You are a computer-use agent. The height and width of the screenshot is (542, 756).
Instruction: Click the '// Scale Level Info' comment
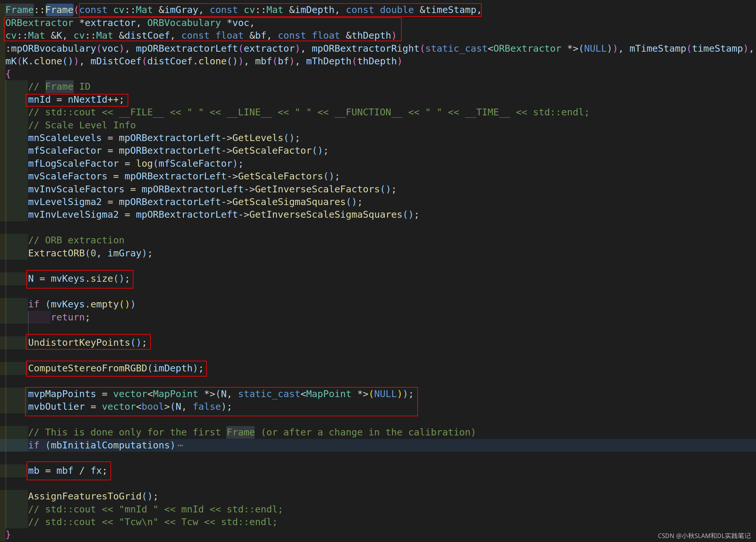click(x=82, y=125)
